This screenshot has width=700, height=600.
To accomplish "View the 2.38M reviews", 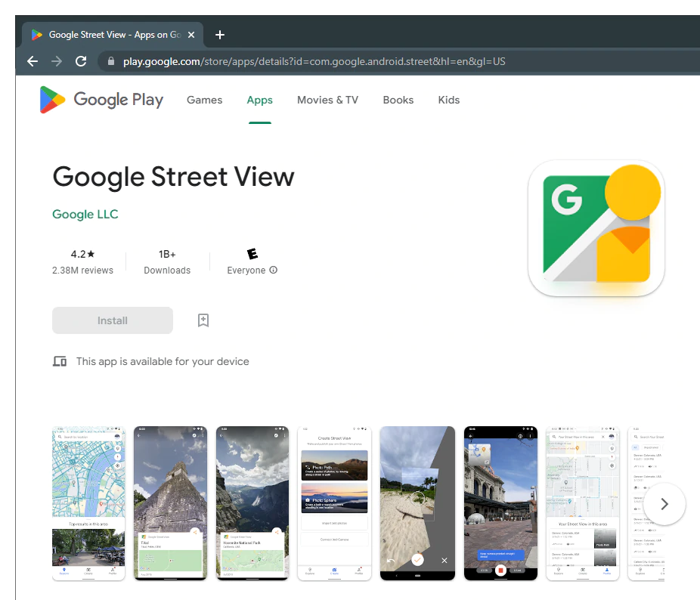I will 82,270.
